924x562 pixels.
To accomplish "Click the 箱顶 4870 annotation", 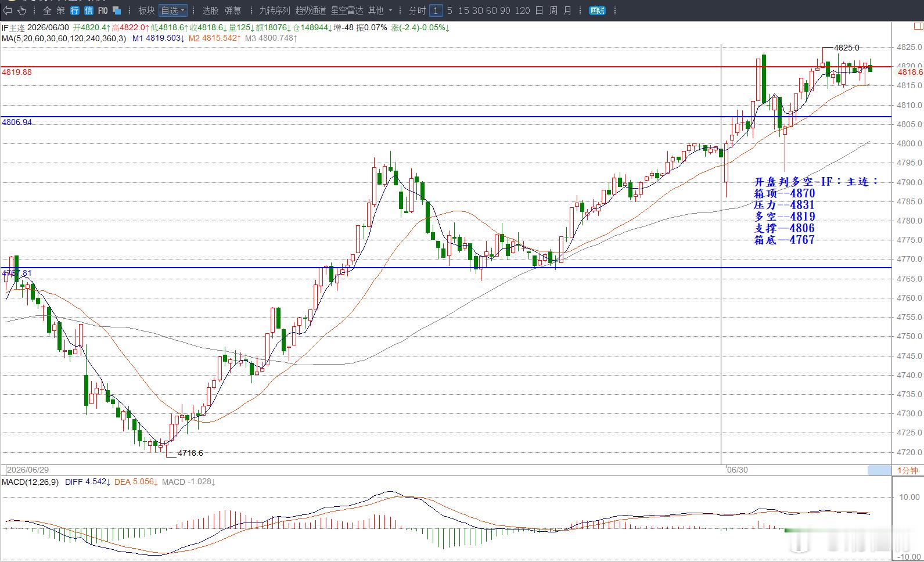I will 784,193.
